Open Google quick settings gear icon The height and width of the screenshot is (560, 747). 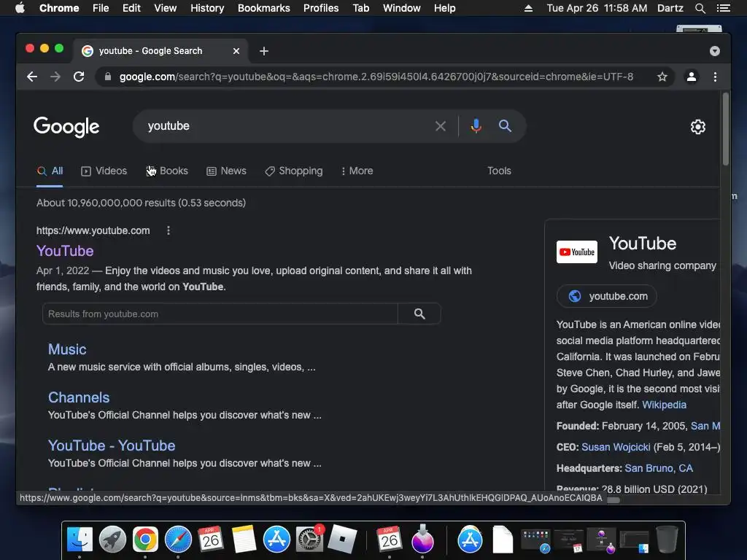[x=697, y=127]
